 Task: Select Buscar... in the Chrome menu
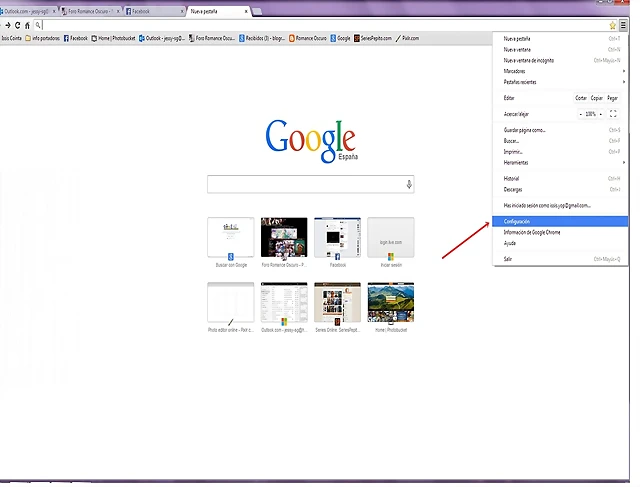(560, 141)
